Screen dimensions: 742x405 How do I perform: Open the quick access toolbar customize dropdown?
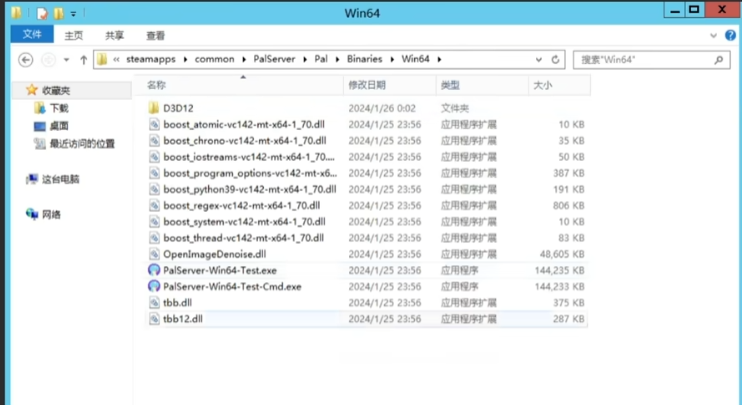[x=73, y=14]
